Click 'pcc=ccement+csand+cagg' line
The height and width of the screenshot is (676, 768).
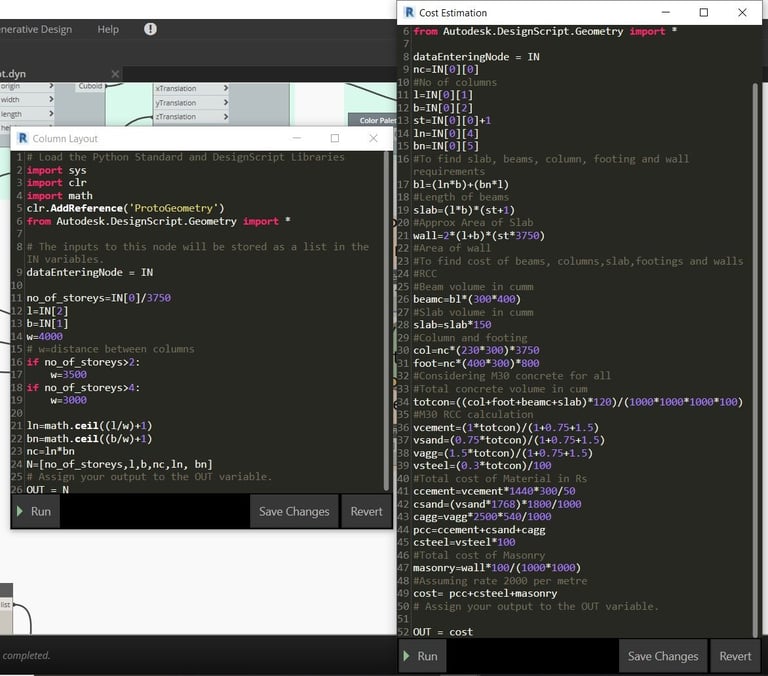click(479, 530)
